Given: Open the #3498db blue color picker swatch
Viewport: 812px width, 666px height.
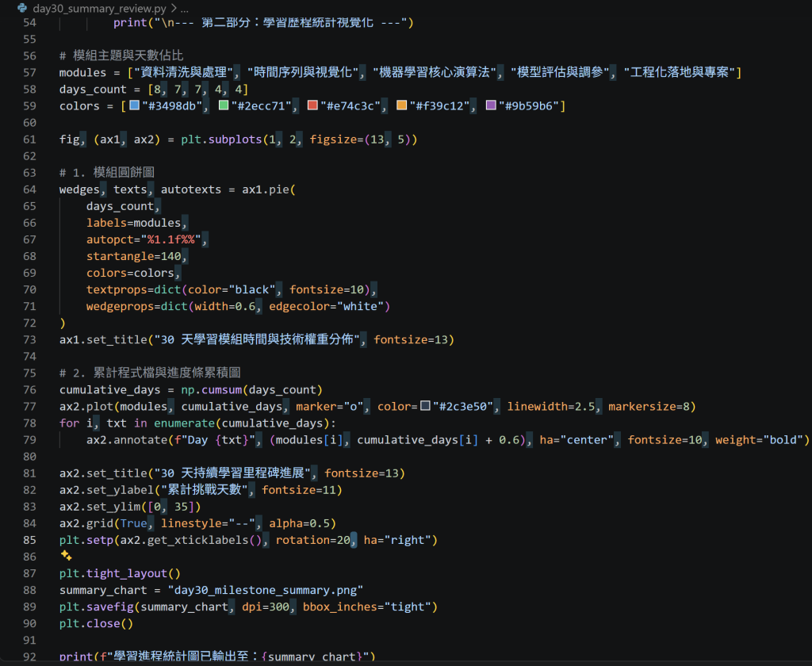Looking at the screenshot, I should click(134, 105).
